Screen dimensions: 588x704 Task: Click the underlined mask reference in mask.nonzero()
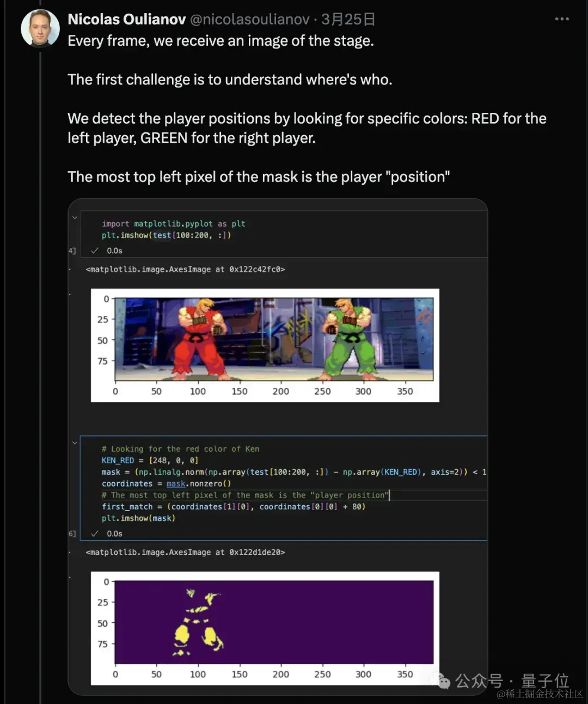(176, 484)
